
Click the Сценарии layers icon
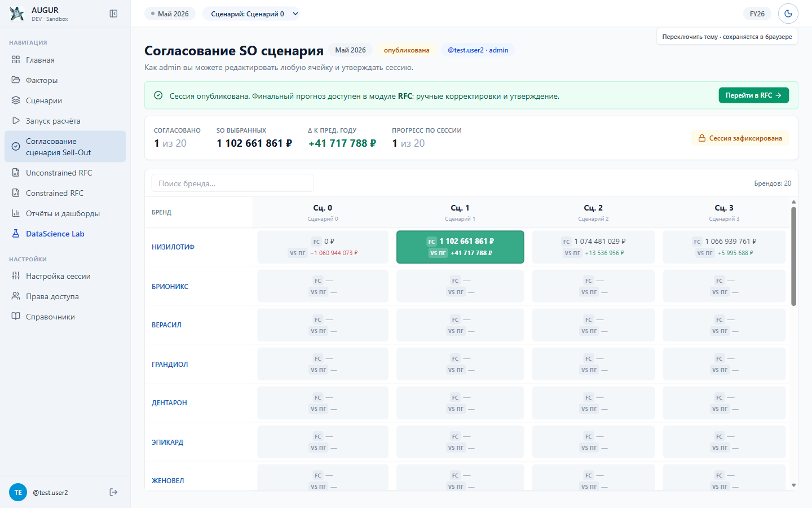pos(16,100)
